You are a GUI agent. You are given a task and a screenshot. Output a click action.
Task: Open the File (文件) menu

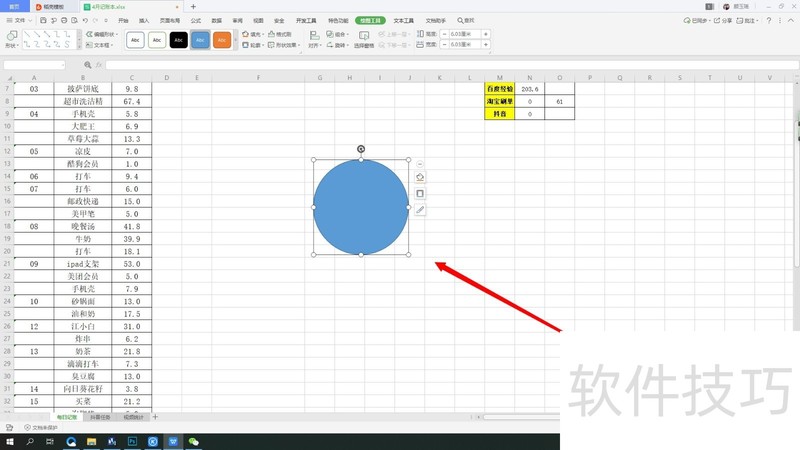coord(19,20)
